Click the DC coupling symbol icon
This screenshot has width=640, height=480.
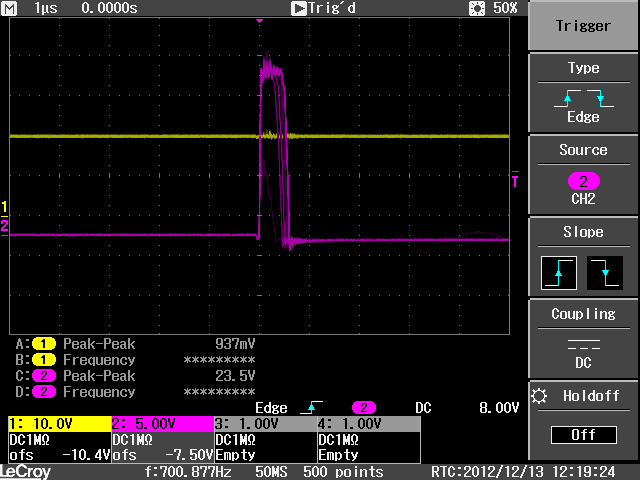pos(584,344)
